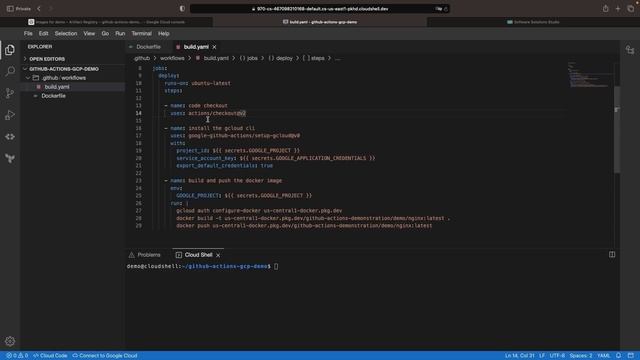The image size is (640, 360).
Task: Open the Run menu
Action: (120, 33)
